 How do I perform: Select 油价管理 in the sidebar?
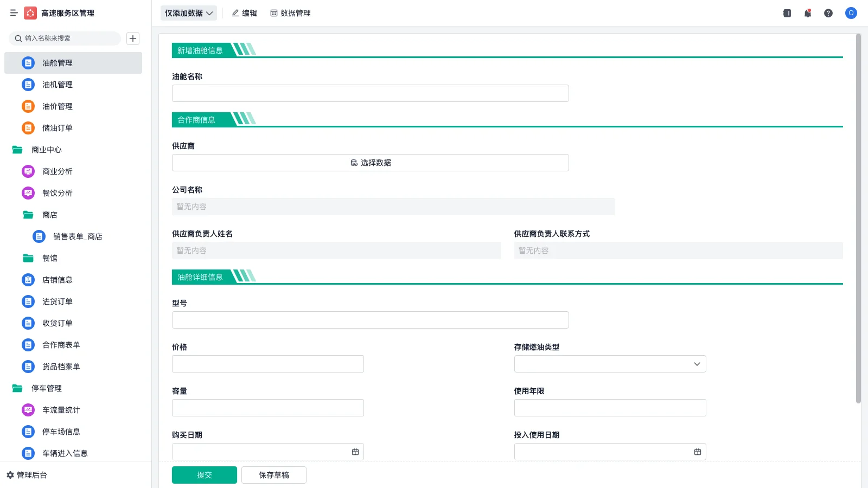pos(57,106)
